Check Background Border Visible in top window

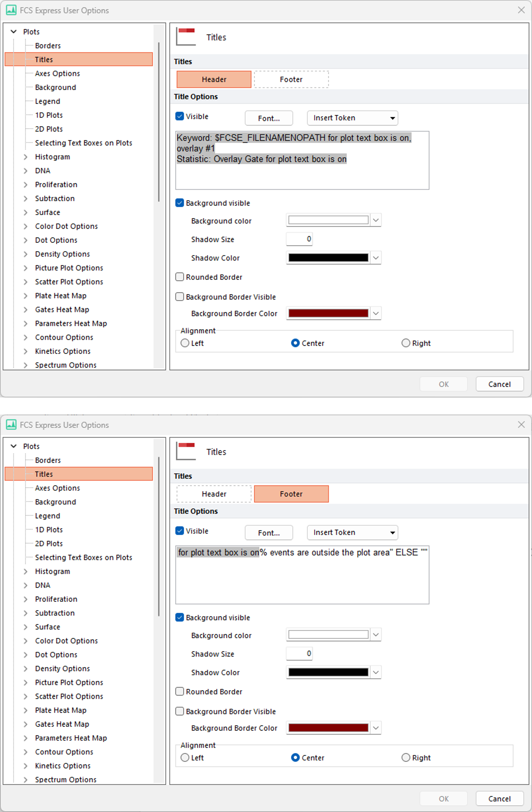point(180,296)
